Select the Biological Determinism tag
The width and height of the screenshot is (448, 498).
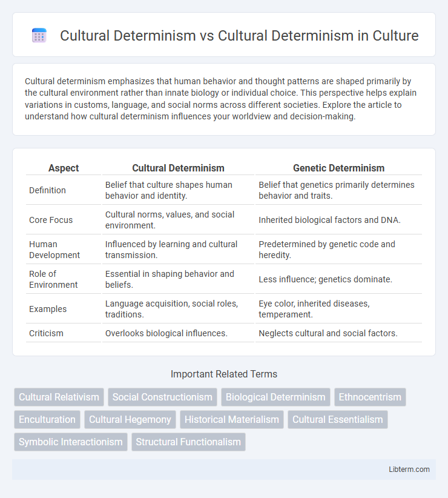pyautogui.click(x=275, y=397)
